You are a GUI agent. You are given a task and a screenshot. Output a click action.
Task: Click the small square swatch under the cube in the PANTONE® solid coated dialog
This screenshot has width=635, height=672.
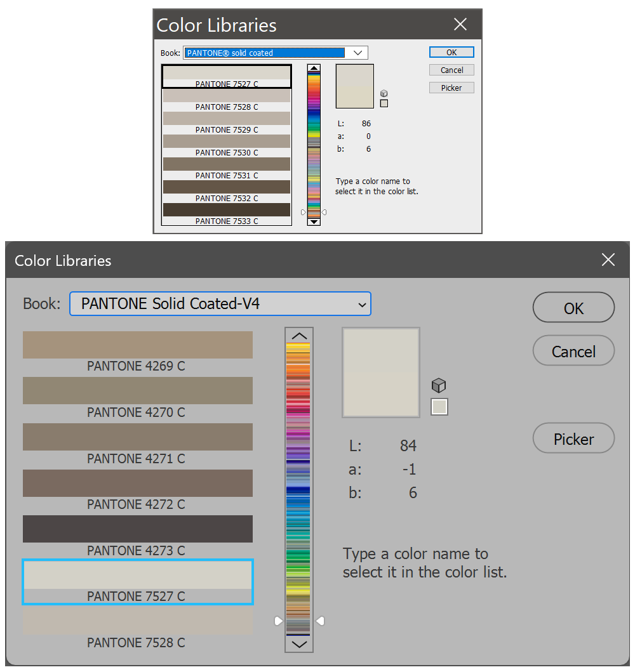(384, 103)
